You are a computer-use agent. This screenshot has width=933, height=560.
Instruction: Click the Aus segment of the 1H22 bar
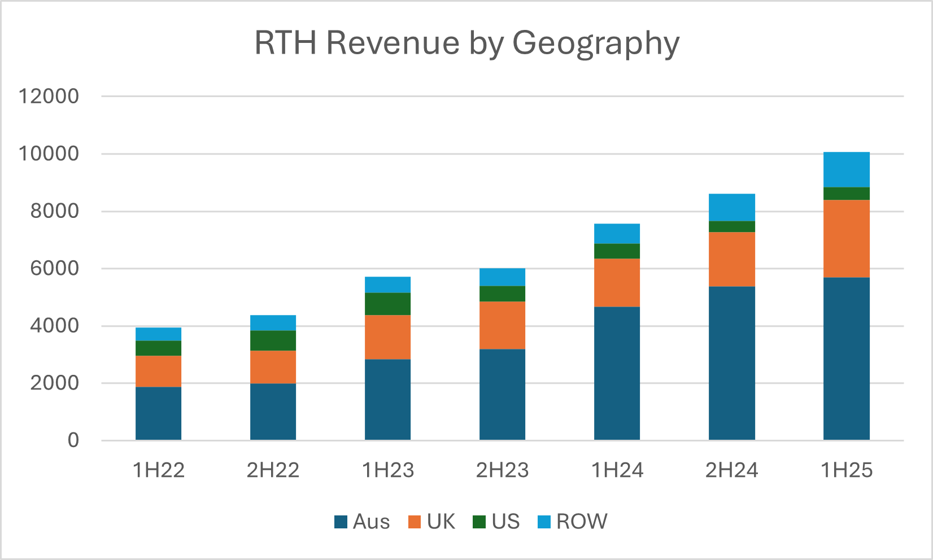click(x=158, y=413)
